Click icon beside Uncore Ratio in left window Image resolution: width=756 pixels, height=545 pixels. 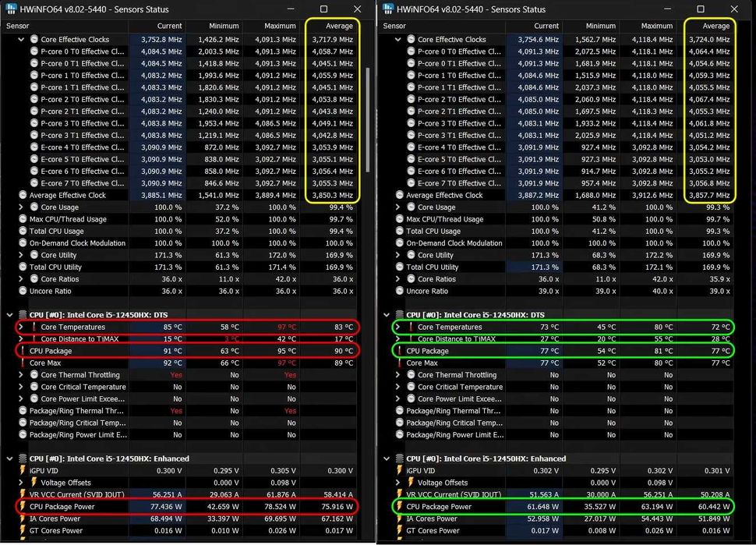23,291
